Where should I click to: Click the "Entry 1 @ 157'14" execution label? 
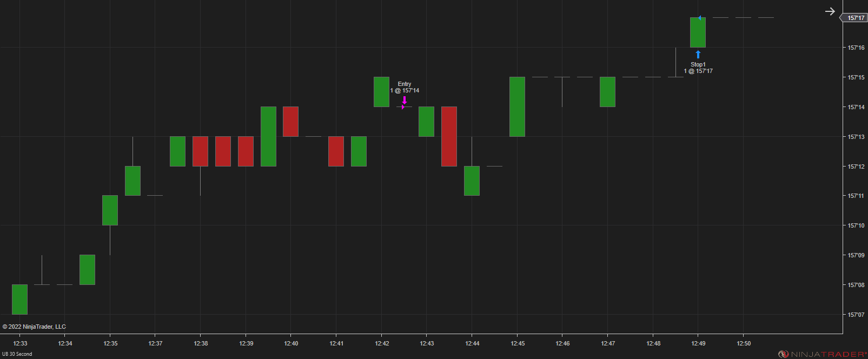pyautogui.click(x=405, y=87)
